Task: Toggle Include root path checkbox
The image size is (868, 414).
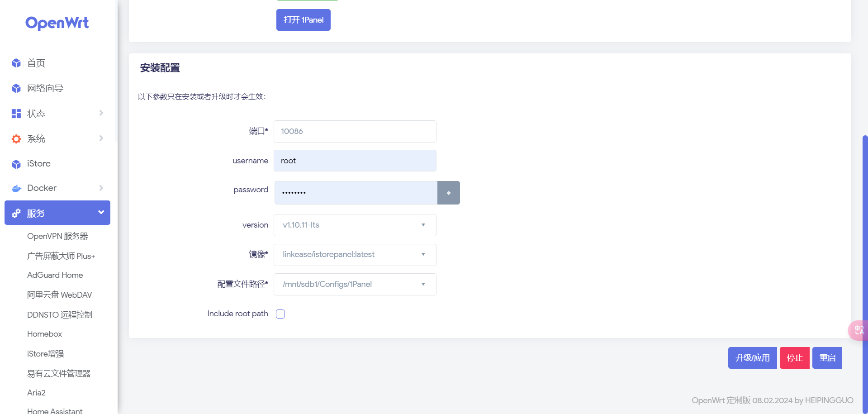Action: pyautogui.click(x=280, y=314)
